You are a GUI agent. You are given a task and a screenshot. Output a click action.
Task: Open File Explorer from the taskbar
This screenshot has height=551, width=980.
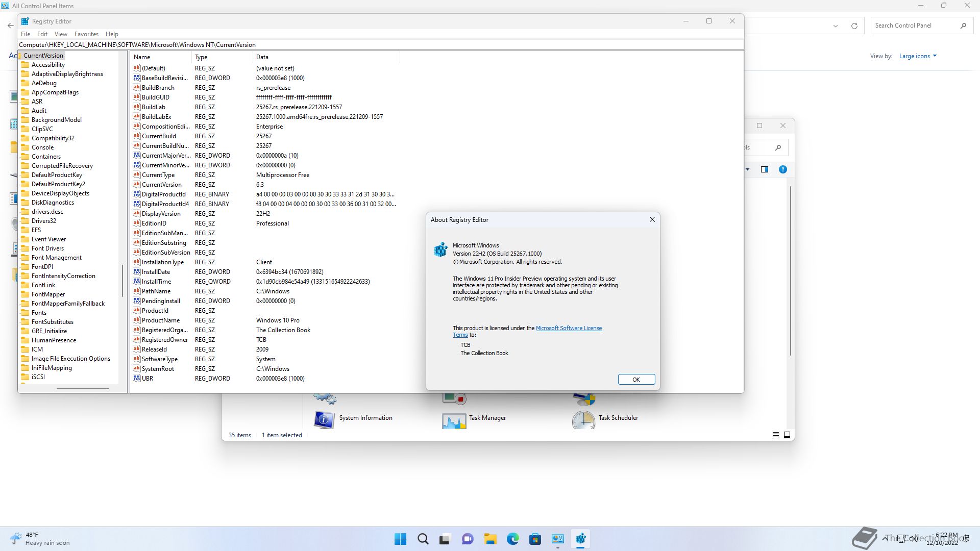491,539
